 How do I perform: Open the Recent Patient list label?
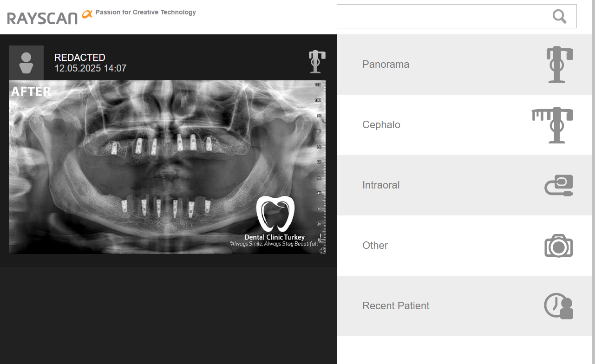(395, 306)
